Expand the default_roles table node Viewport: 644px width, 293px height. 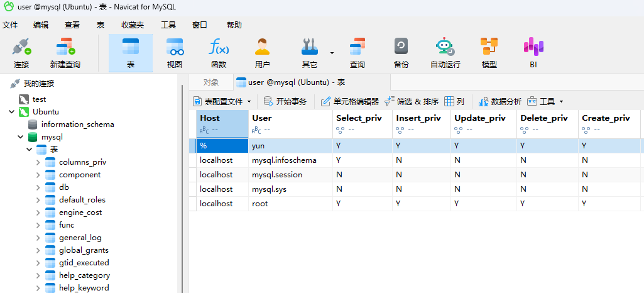[38, 200]
